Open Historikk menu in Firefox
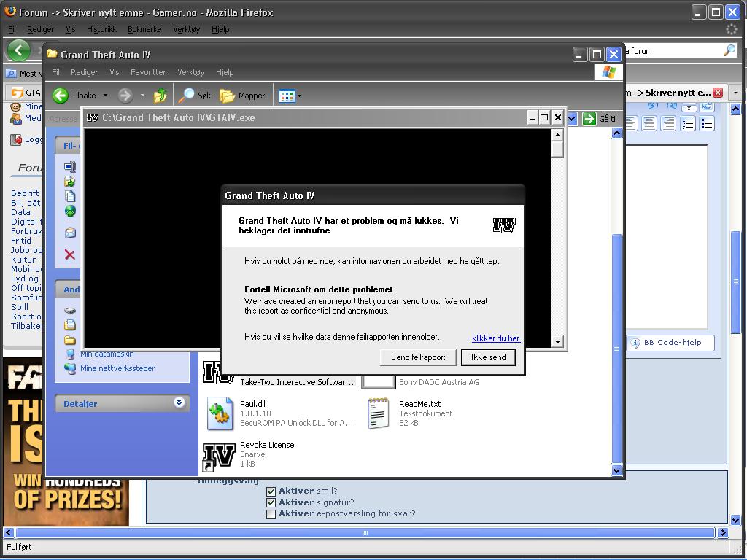The image size is (747, 560). 101,29
